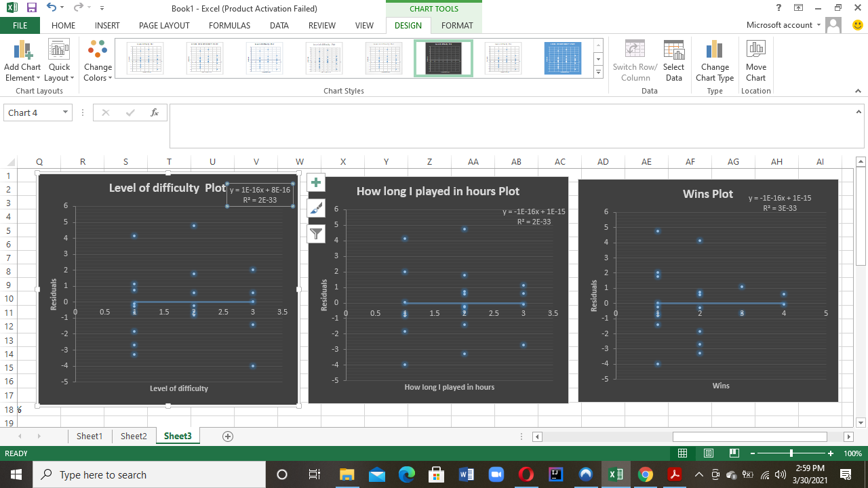Apply the first chart style thumbnail

(145, 58)
